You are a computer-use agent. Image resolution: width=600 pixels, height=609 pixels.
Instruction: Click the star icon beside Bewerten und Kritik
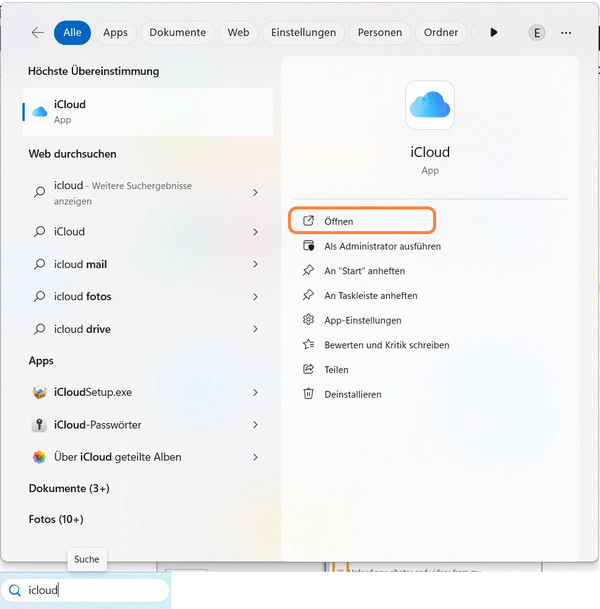[x=308, y=345]
